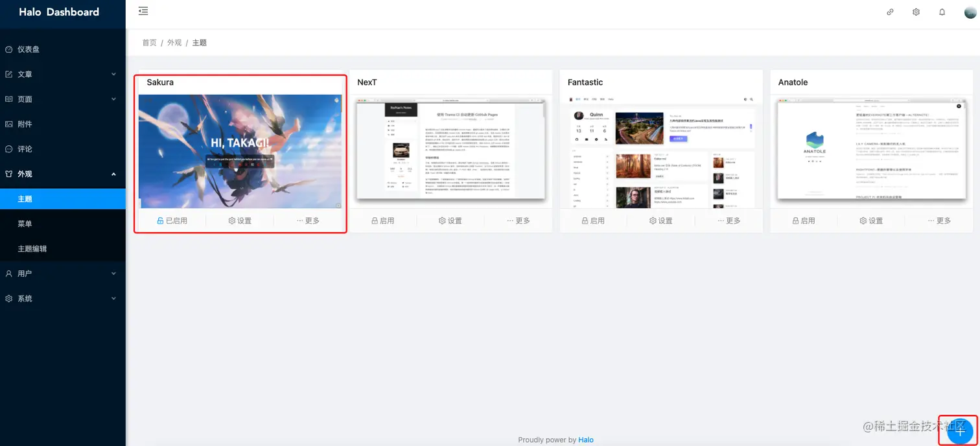Viewport: 980px width, 446px height.
Task: Expand the 文章 sidebar menu
Action: (63, 75)
